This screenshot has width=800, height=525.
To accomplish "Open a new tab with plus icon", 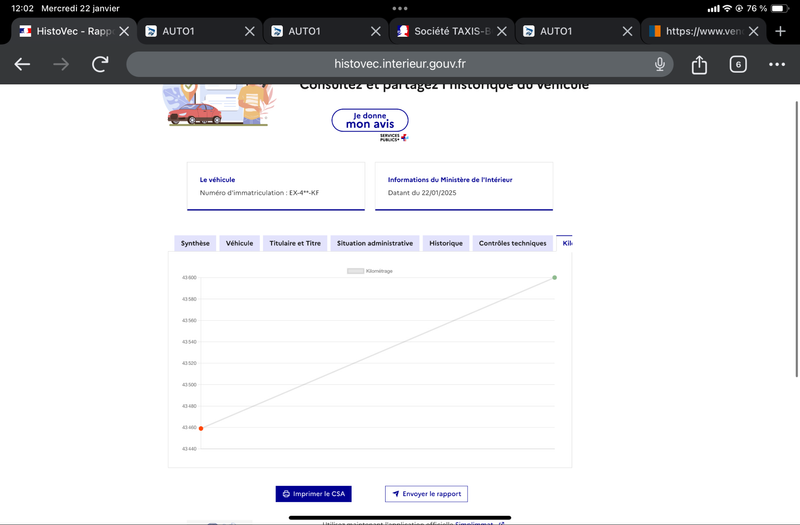I will 780,31.
